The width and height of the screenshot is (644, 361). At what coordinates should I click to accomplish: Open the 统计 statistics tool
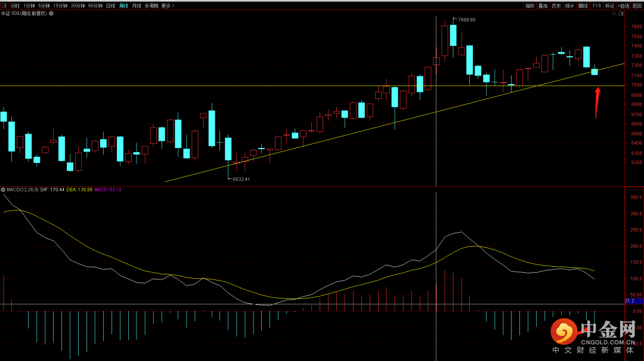point(569,5)
